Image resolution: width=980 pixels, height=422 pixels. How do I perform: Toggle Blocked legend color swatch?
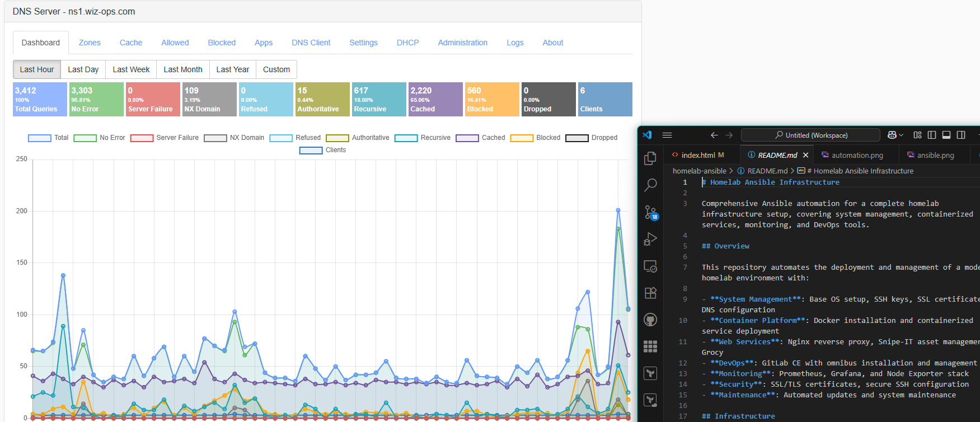point(522,138)
